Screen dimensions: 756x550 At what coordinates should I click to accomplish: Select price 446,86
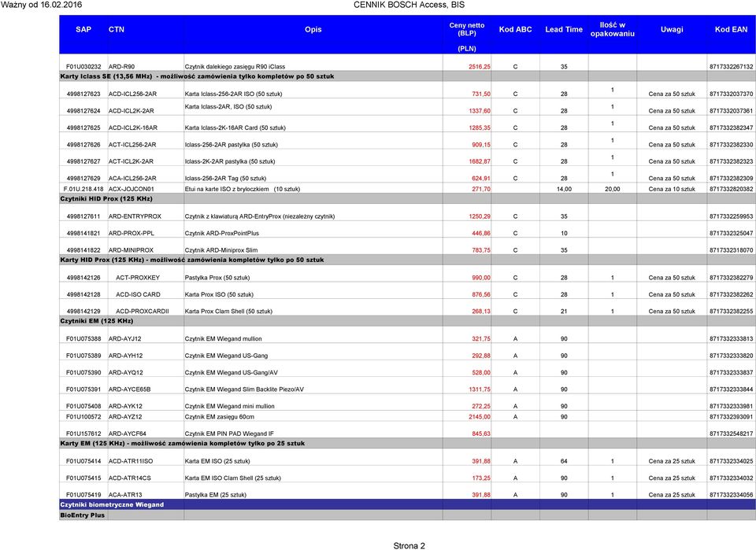480,234
